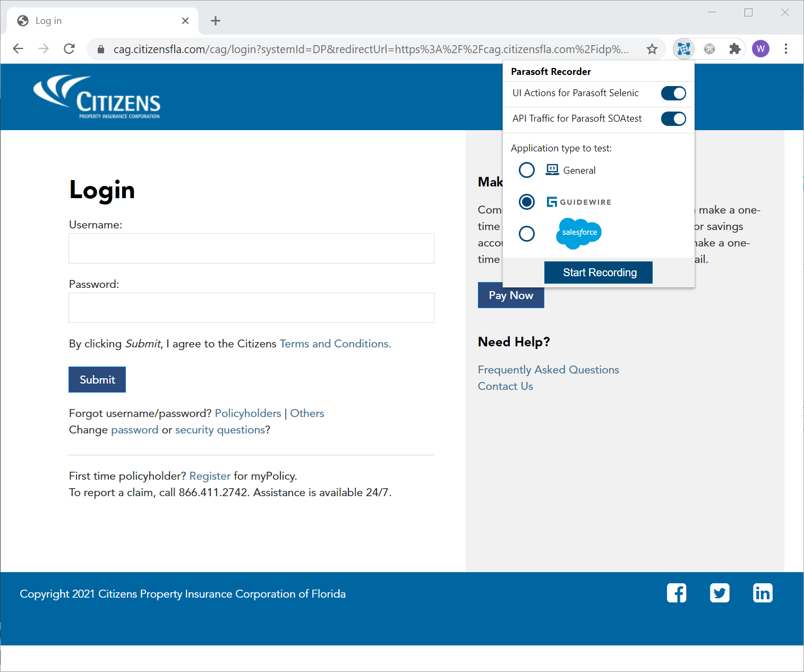
Task: Open the Citizens LinkedIn page icon
Action: (x=763, y=593)
